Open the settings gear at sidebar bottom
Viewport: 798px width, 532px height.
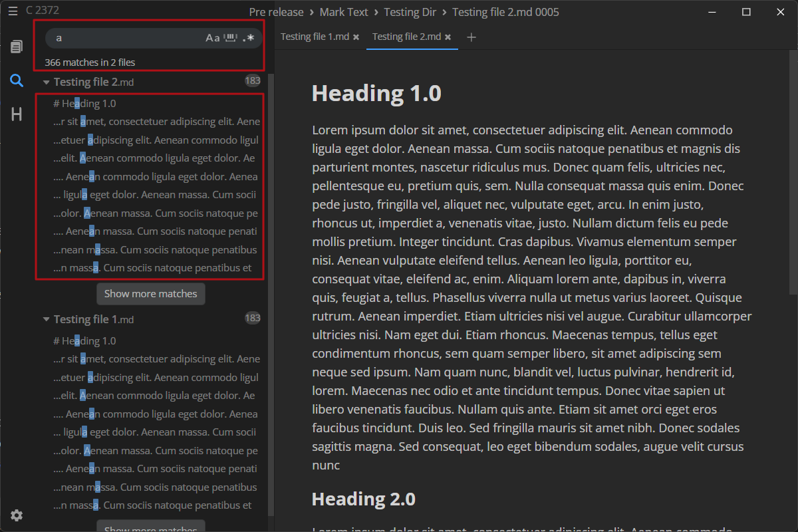click(x=16, y=515)
